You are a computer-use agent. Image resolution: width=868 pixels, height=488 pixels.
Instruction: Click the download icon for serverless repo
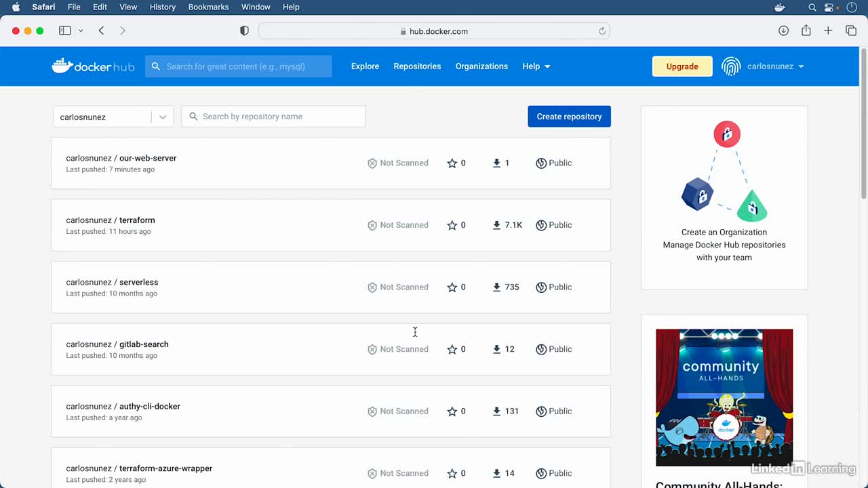(496, 287)
